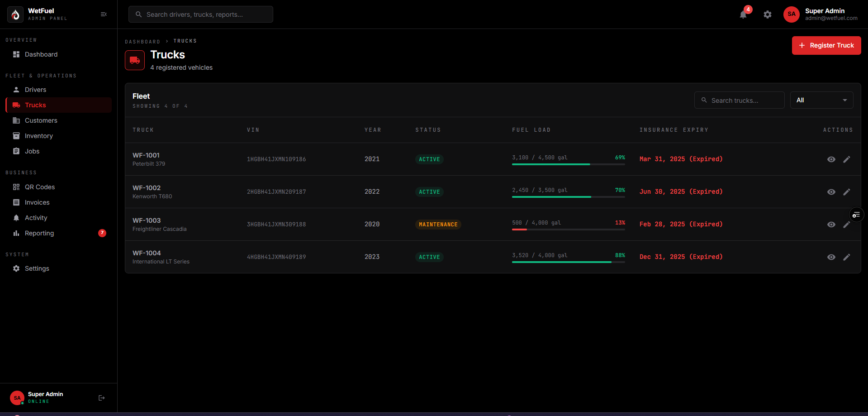Image resolution: width=868 pixels, height=416 pixels.
Task: Click the sidebar footer SA avatar
Action: (17, 398)
